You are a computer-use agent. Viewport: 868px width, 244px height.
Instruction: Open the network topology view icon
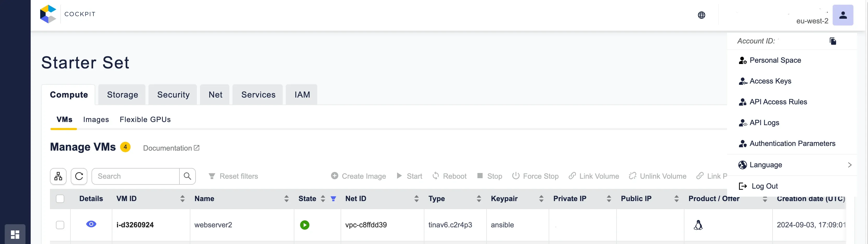click(58, 176)
